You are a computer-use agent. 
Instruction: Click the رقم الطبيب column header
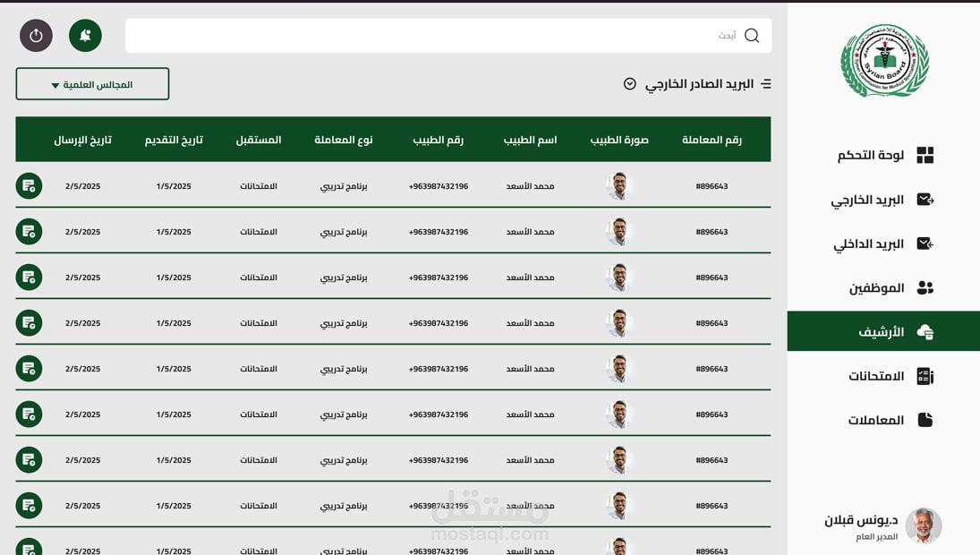click(439, 140)
